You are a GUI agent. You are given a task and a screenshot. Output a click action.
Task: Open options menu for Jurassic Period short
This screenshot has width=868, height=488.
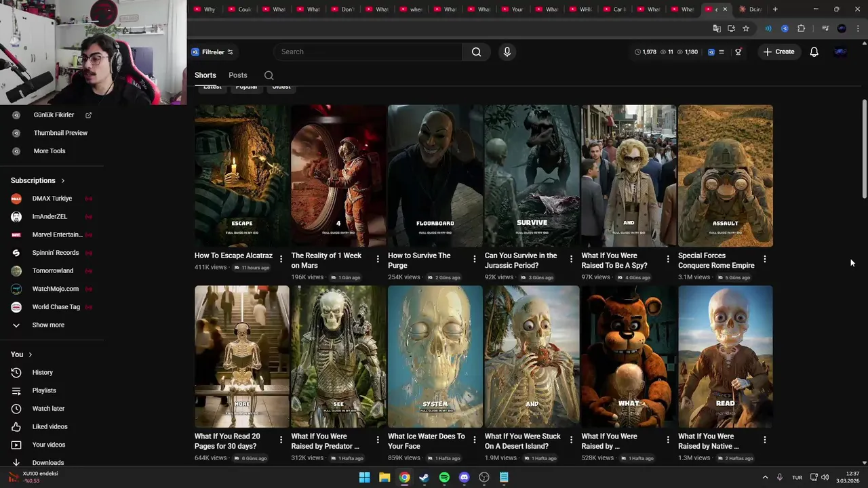(x=571, y=260)
